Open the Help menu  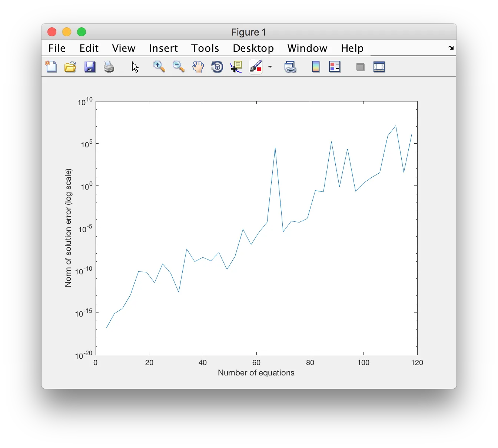click(x=352, y=48)
